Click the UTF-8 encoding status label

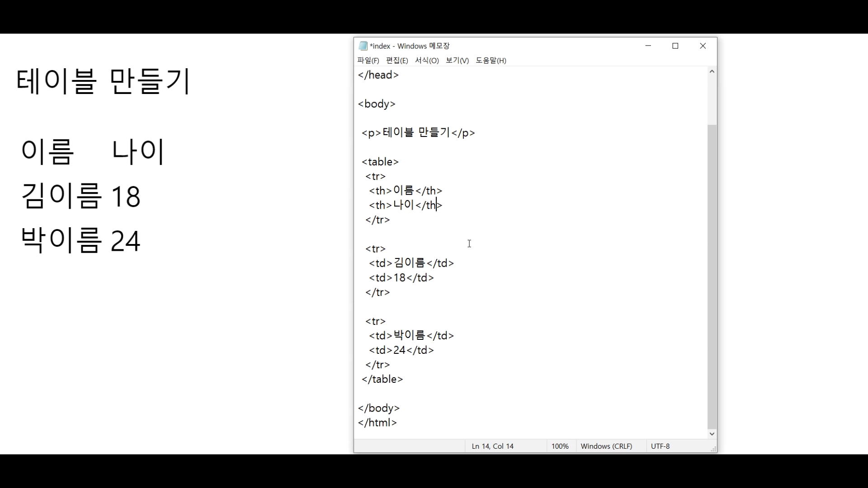660,446
